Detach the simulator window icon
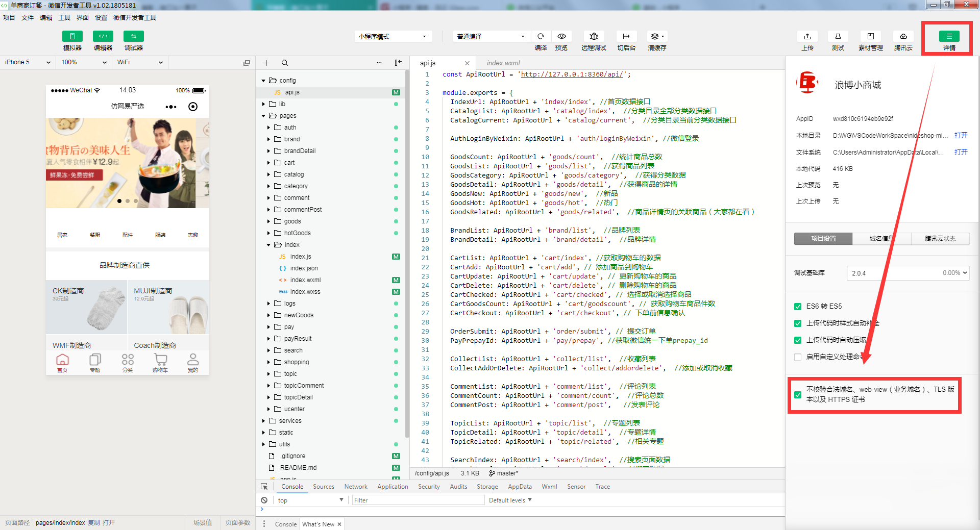This screenshot has width=980, height=530. 247,63
